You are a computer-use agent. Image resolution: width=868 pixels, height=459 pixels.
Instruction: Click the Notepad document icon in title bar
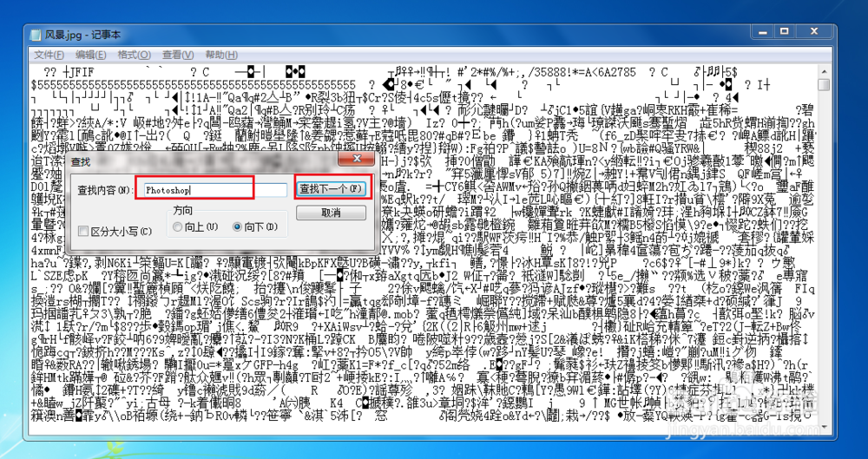point(36,35)
